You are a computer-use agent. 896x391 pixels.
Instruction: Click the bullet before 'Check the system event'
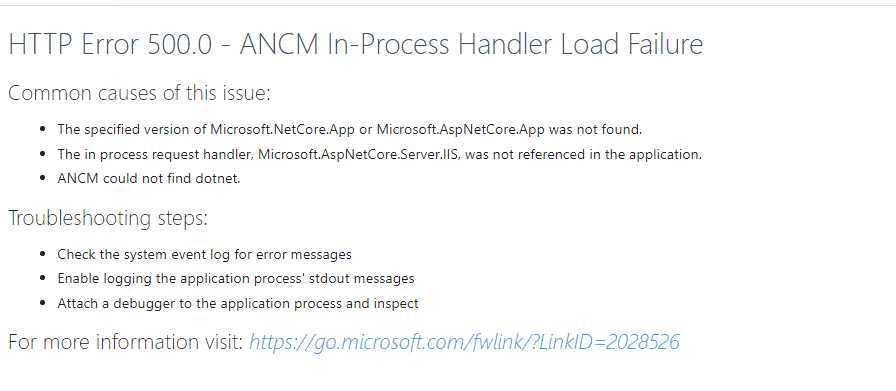[x=43, y=254]
